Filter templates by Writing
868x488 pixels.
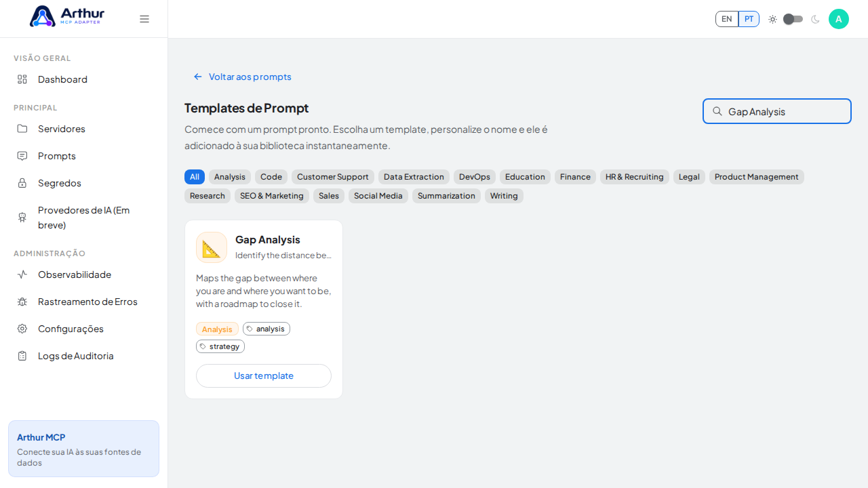click(504, 196)
